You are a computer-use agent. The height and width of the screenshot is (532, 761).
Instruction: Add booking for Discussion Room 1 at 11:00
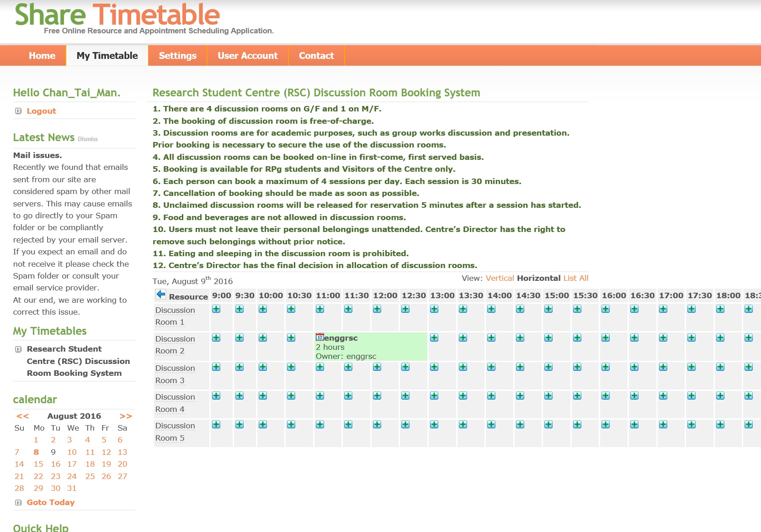(320, 309)
